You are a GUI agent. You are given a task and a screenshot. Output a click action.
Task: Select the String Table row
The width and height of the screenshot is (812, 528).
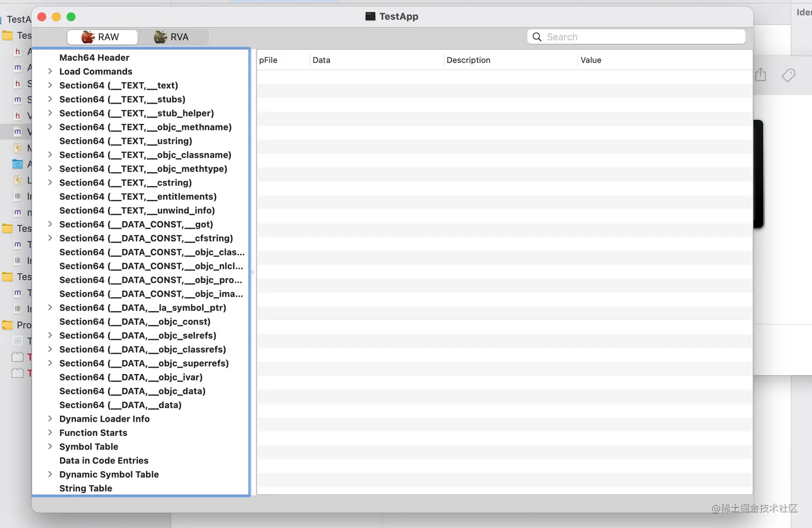(141, 489)
